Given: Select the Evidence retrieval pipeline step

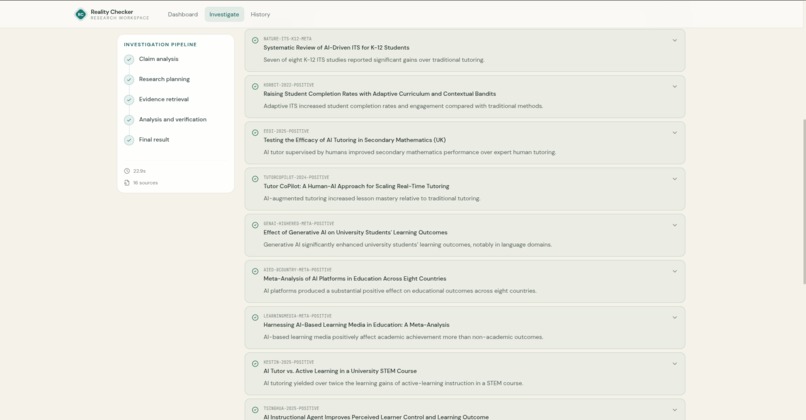Looking at the screenshot, I should click(x=163, y=99).
